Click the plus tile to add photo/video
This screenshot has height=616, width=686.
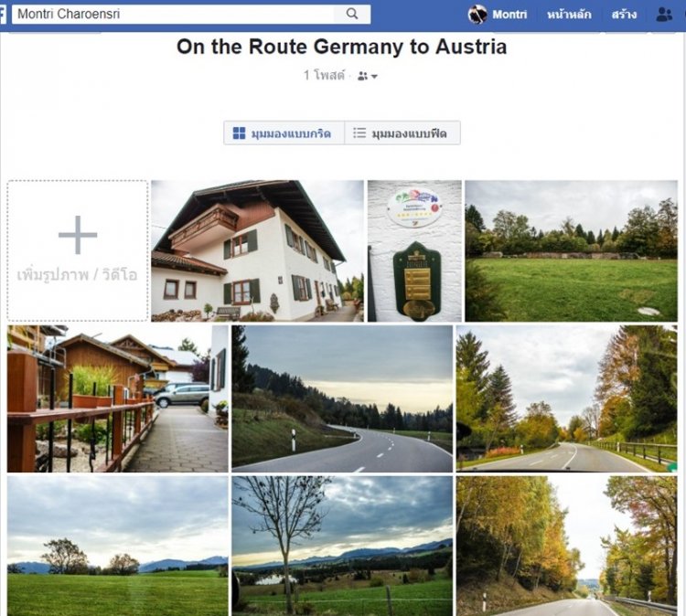coord(78,250)
